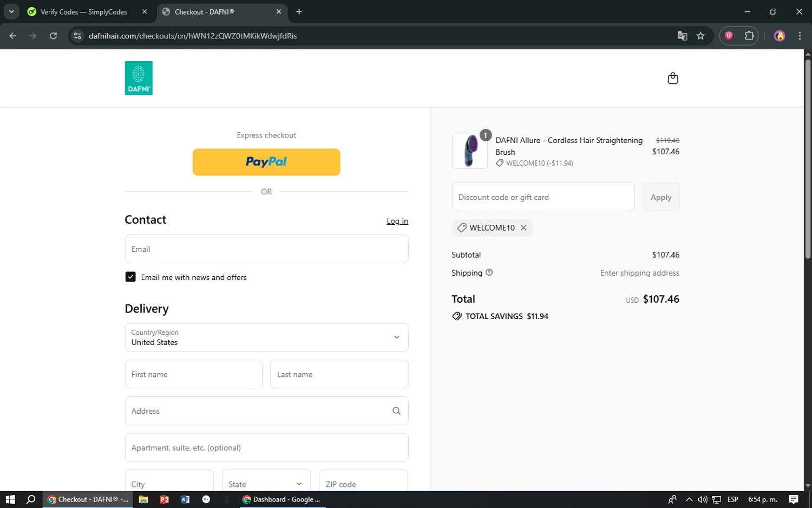Open the State dropdown

point(266,481)
